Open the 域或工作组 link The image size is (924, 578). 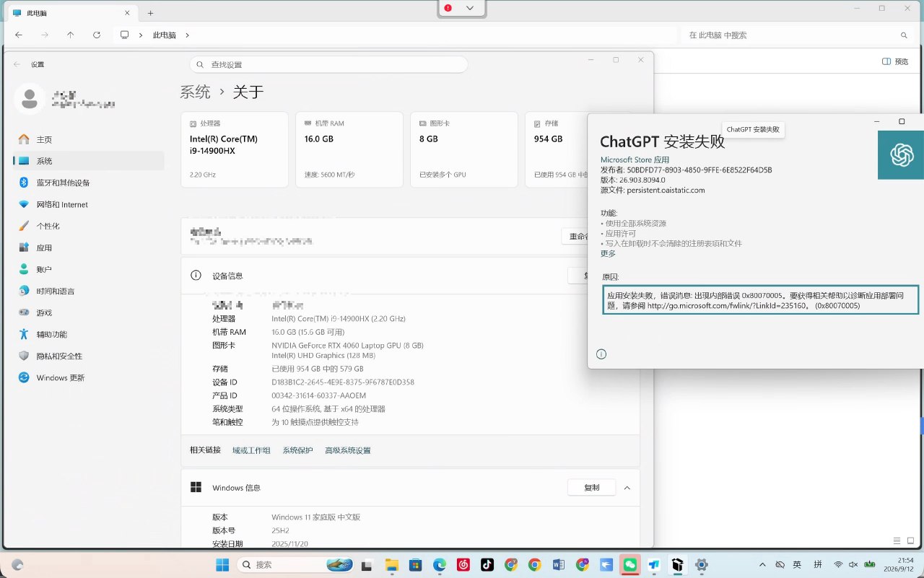251,450
